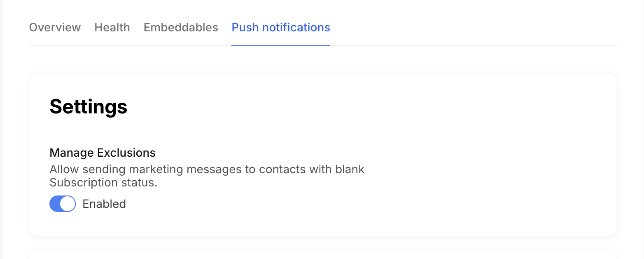Click the Enabled label beside the toggle
The image size is (644, 259).
click(x=104, y=204)
